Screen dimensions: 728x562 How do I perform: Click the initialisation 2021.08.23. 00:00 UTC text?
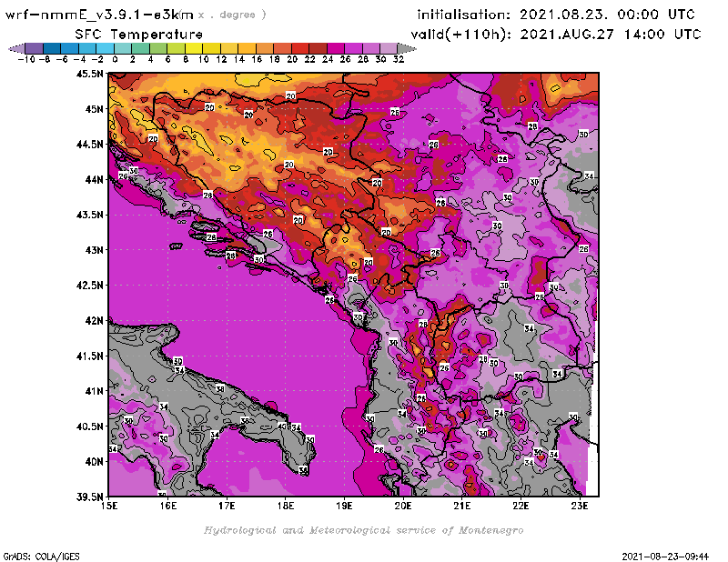(556, 15)
